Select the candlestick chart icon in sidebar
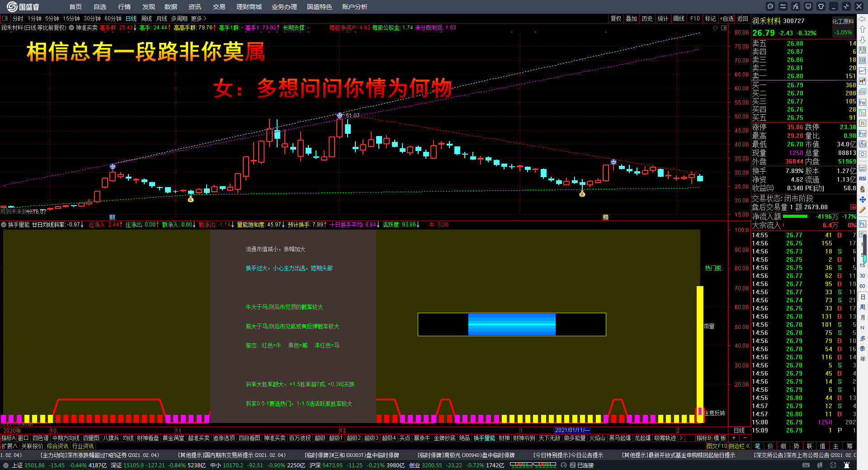This screenshot has width=868, height=470. (x=863, y=81)
